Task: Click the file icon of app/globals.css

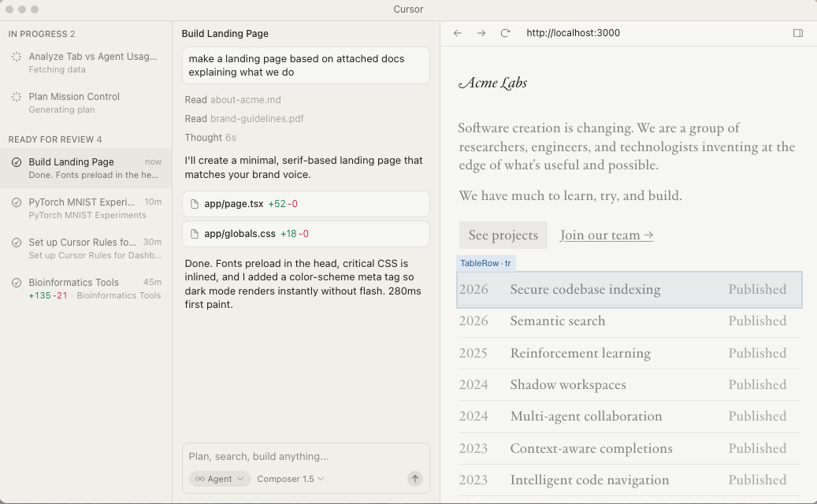Action: point(195,234)
